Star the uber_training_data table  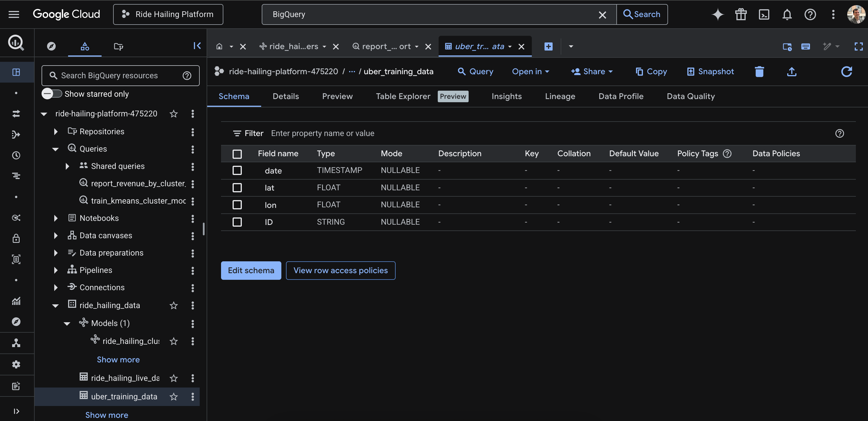173,397
